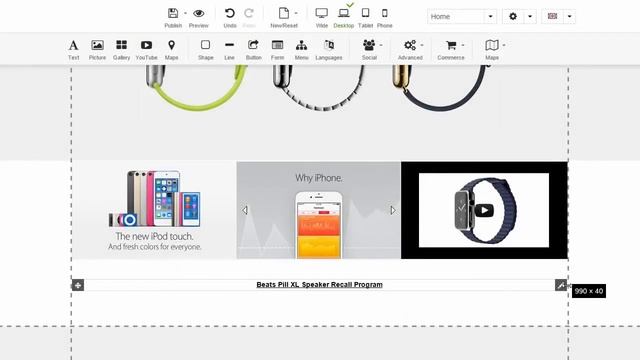640x360 pixels.
Task: Undo the last action
Action: (230, 13)
